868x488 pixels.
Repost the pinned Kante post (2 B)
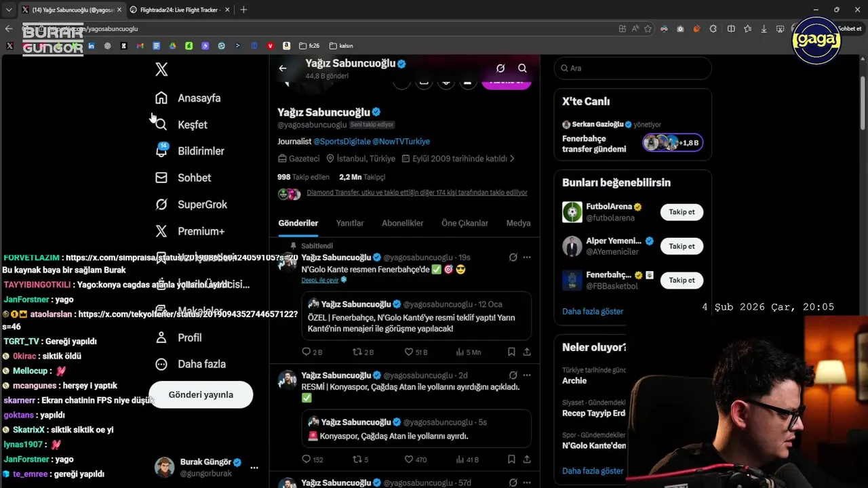pos(363,352)
